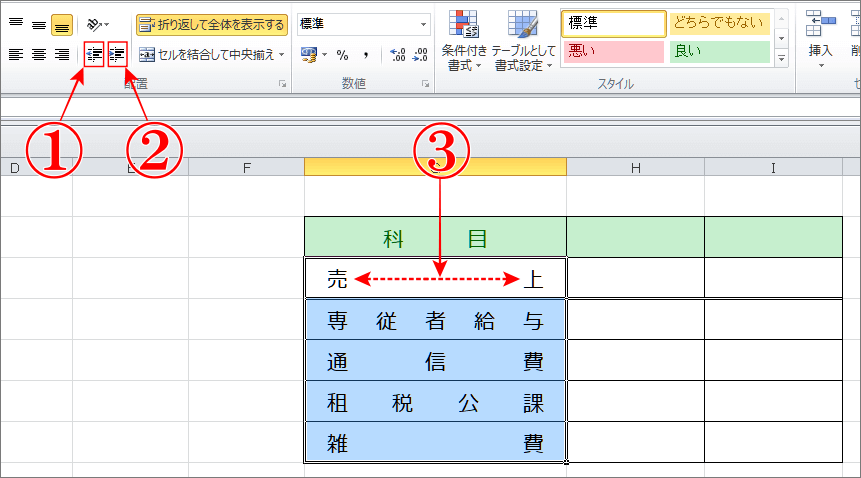The image size is (861, 478).
Task: Expand the styles gallery
Action: coord(782,58)
